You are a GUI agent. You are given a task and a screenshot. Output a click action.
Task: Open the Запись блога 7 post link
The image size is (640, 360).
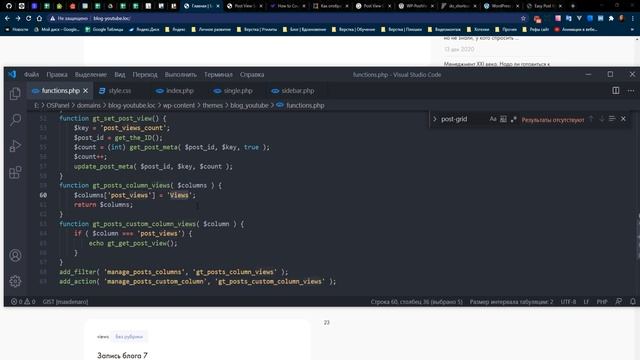[x=122, y=356]
